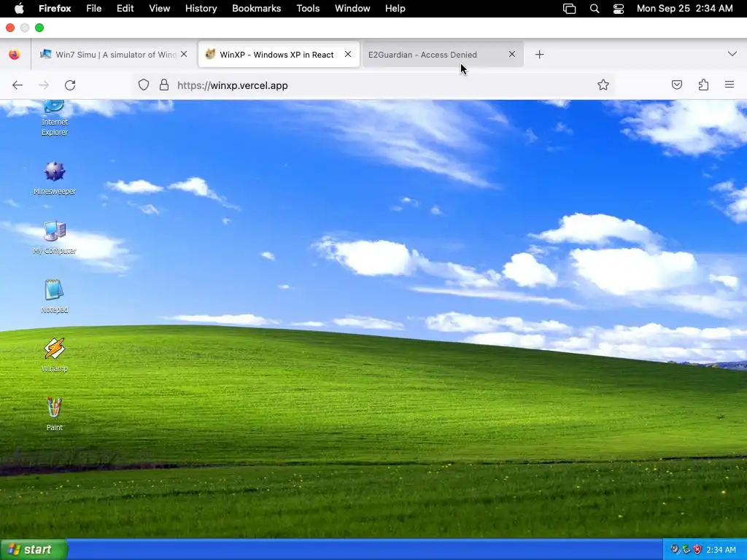
Task: Click the Stage Manager windows icon in menu bar
Action: [569, 9]
